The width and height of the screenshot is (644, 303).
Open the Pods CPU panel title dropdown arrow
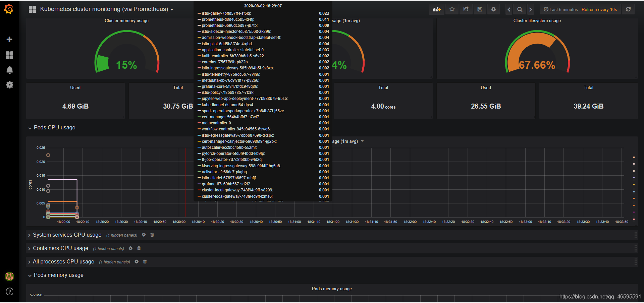click(x=362, y=141)
